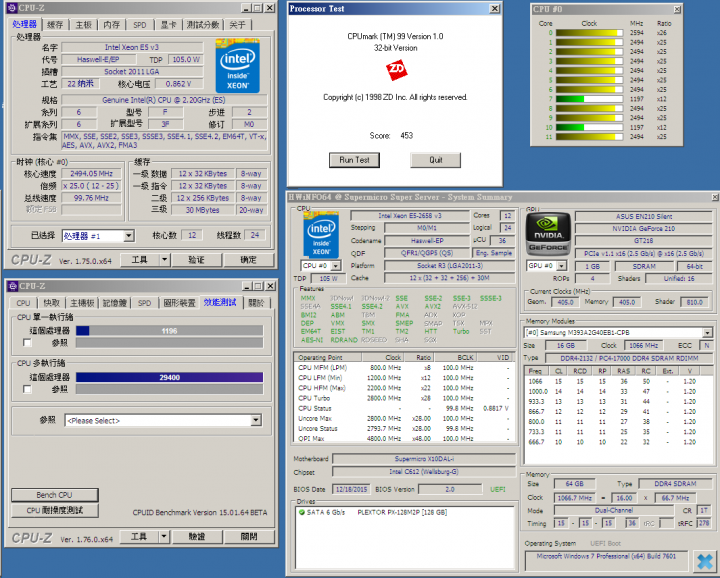Click the CPU 耐操度測試 button
720x578 pixels.
(55, 511)
